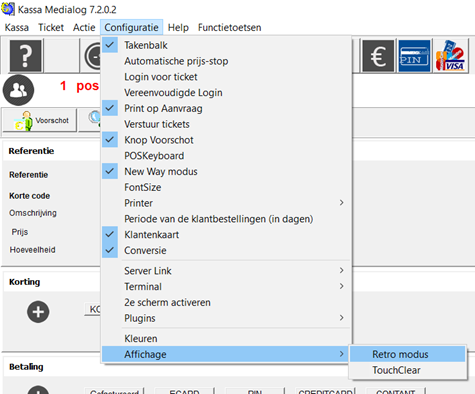Open the Ticket menu

[x=51, y=27]
